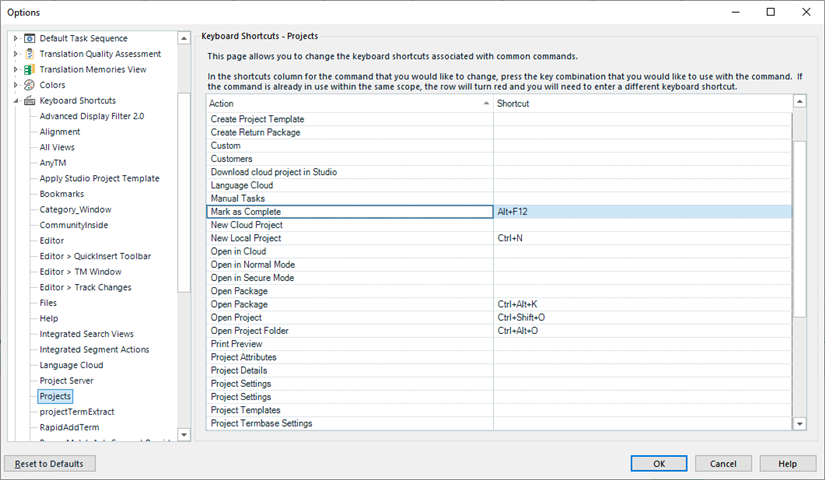Sort by the Action column header
The image size is (825, 480).
pyautogui.click(x=349, y=104)
